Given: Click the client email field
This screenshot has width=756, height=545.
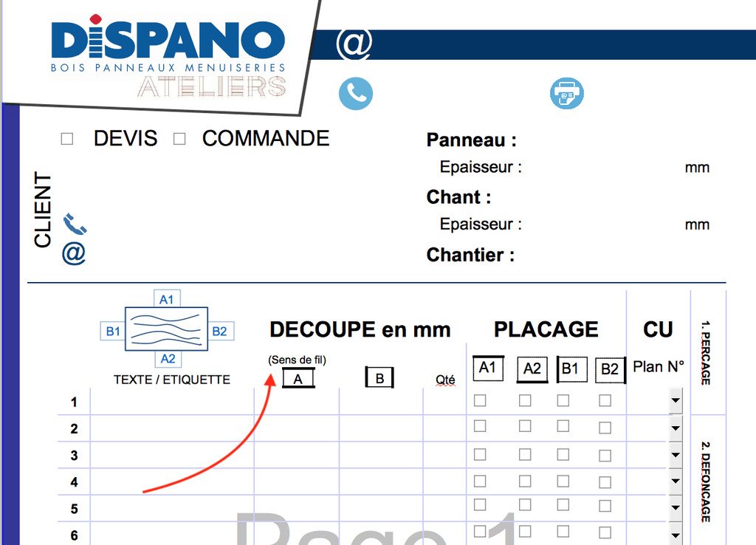Looking at the screenshot, I should (251, 254).
